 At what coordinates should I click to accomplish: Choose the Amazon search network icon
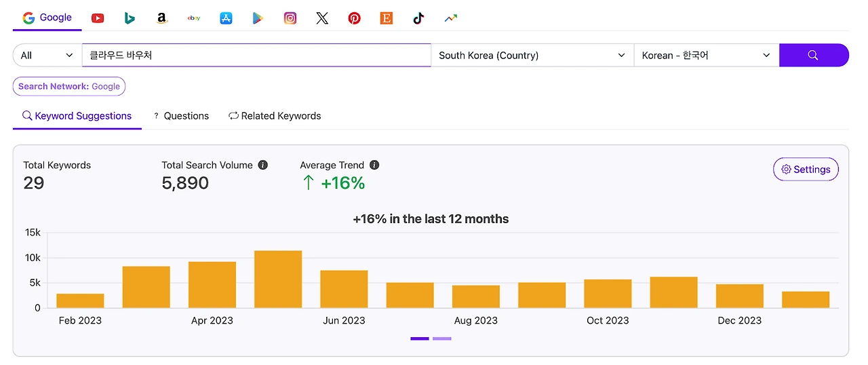pyautogui.click(x=161, y=18)
